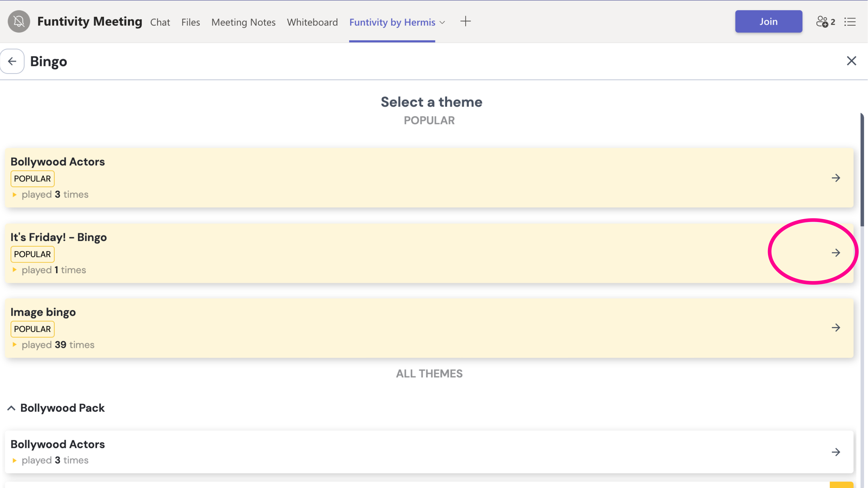This screenshot has width=868, height=488.
Task: Close the Bingo panel with X icon
Action: pyautogui.click(x=851, y=61)
